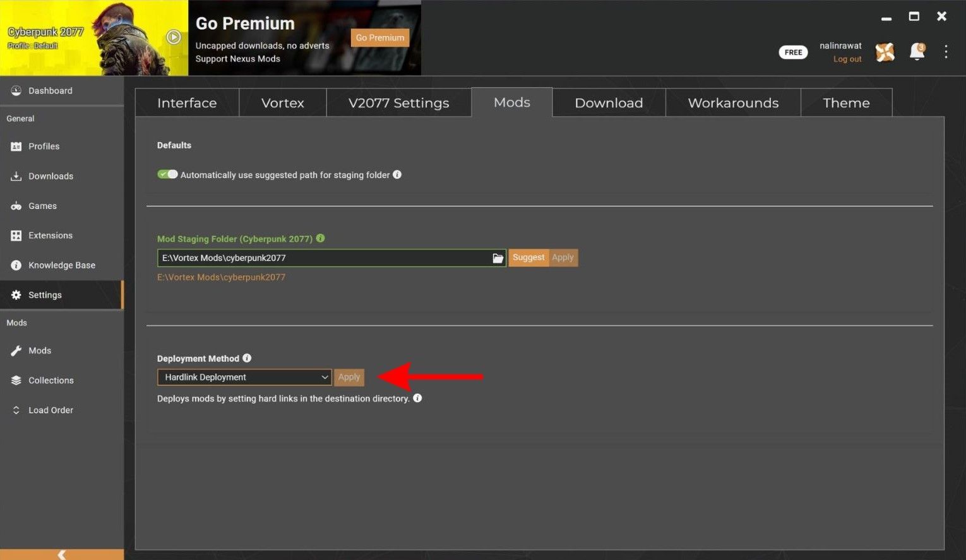This screenshot has width=966, height=560.
Task: Open Load Order from the sidebar
Action: [x=51, y=410]
